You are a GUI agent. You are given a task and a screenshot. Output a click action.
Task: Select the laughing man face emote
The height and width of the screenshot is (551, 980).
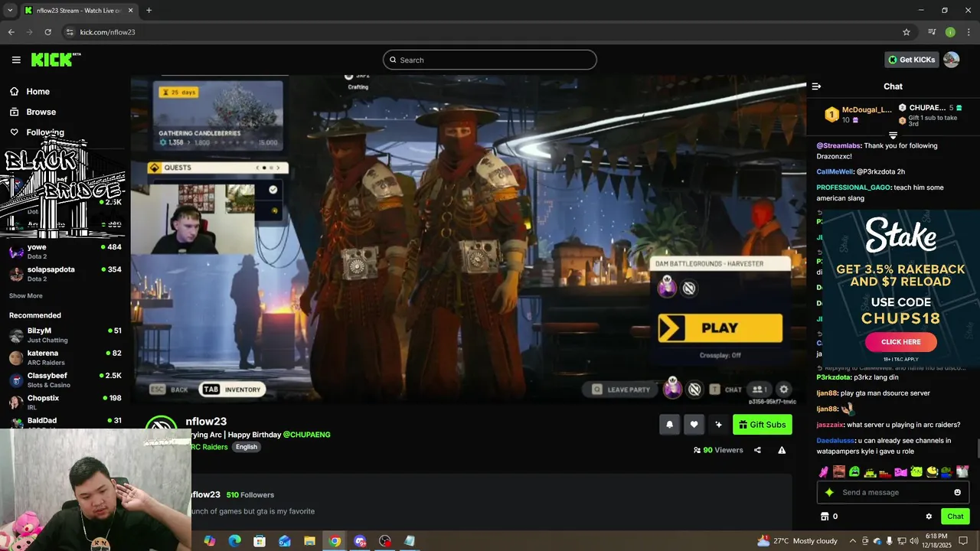click(839, 471)
